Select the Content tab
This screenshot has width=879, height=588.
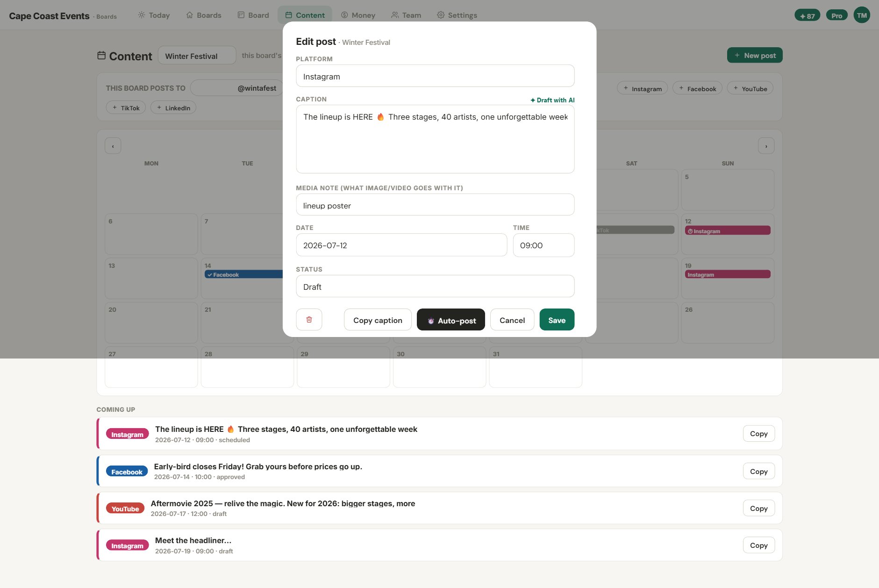click(305, 15)
